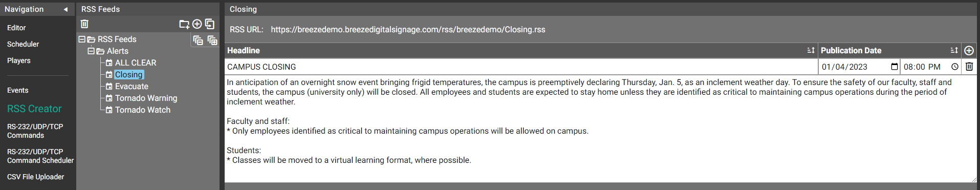
Task: Sort items by Headline column
Action: (x=811, y=50)
